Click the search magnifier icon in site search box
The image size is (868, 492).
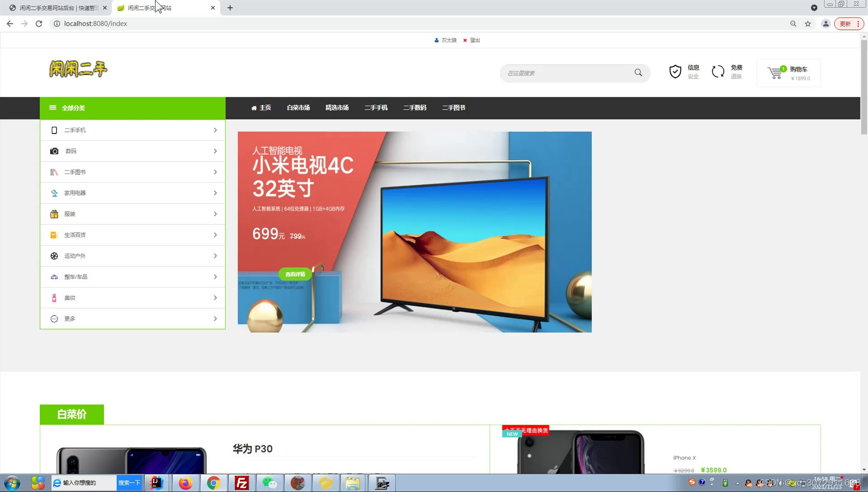click(x=638, y=73)
